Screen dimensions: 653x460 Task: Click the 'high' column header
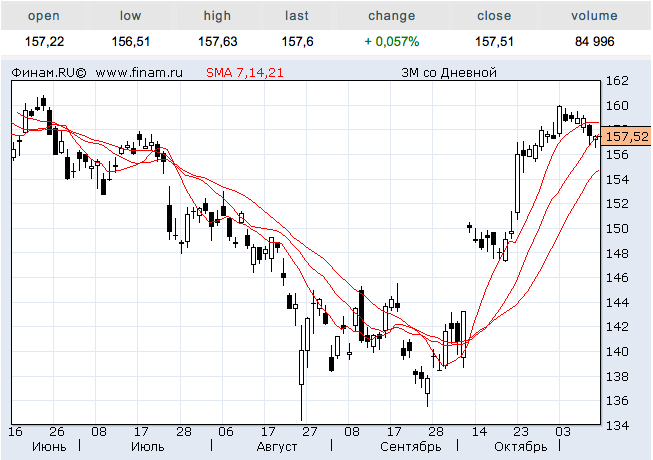click(x=217, y=16)
